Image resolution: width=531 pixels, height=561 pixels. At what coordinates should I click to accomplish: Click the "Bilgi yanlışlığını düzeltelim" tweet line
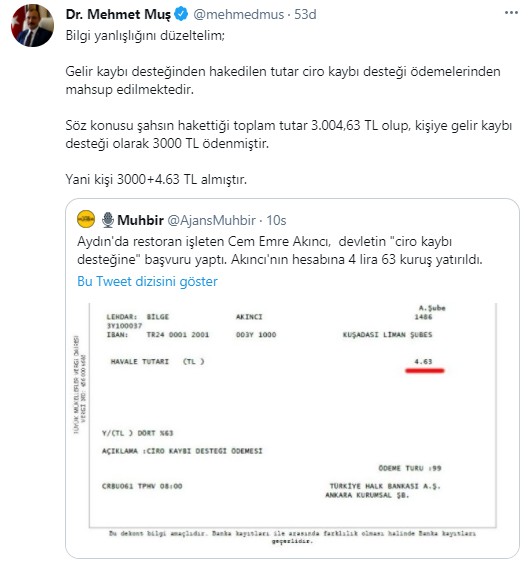(145, 36)
